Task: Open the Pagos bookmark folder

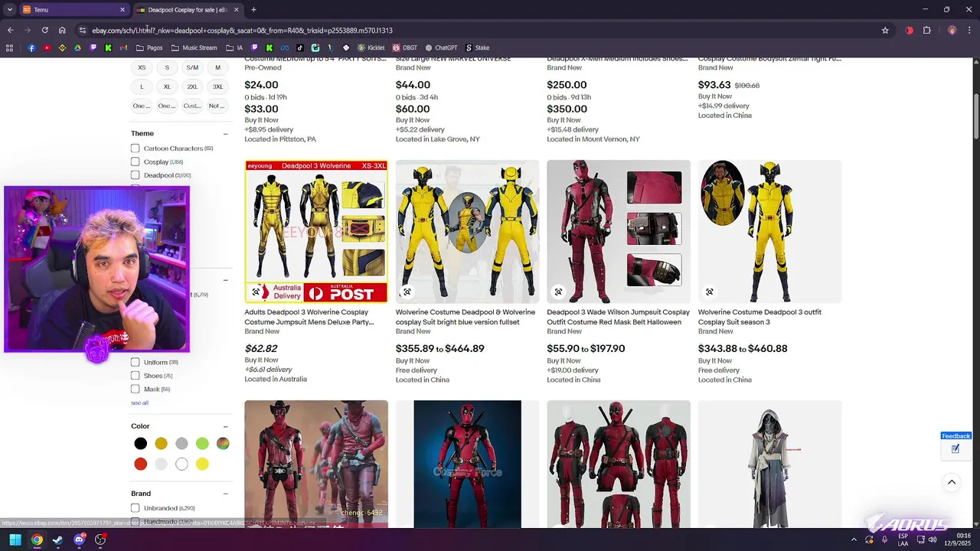Action: click(149, 47)
